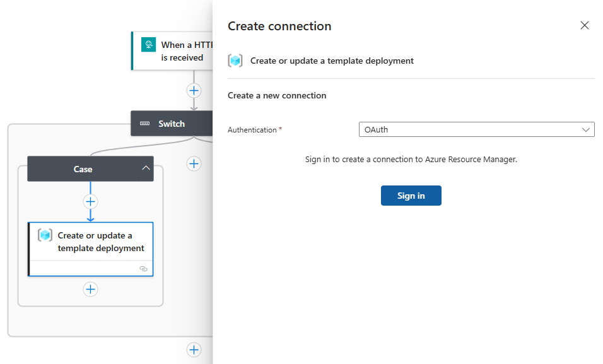Click the HTTP trigger globe icon
This screenshot has height=364, width=603.
point(148,45)
